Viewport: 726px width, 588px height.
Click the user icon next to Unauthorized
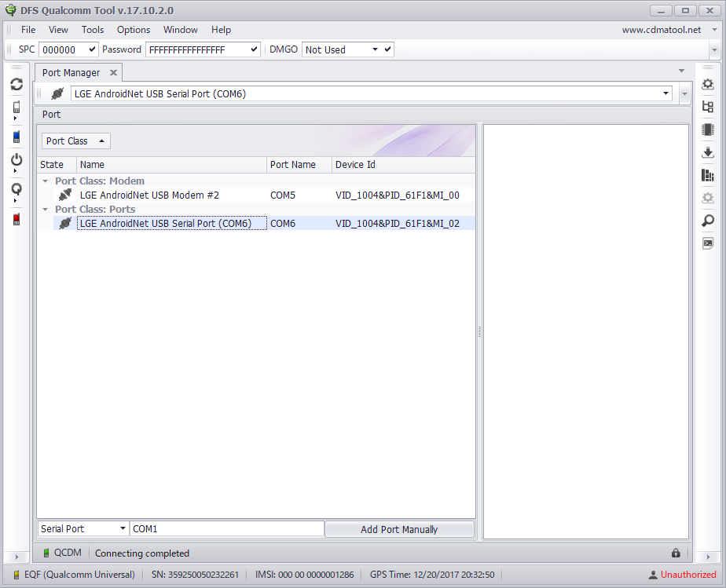tap(653, 575)
